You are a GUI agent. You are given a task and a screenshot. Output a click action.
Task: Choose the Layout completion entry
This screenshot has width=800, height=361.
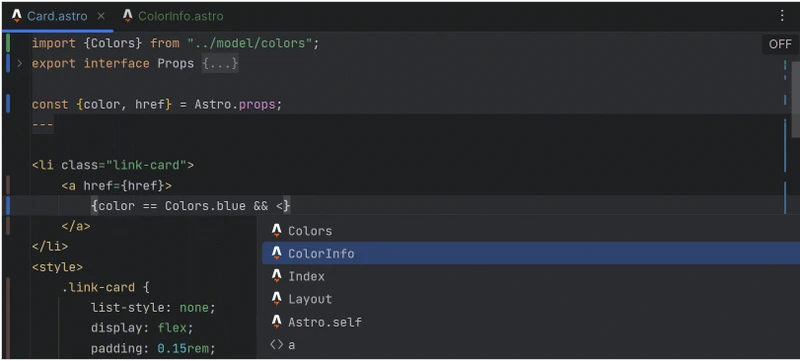click(x=531, y=299)
